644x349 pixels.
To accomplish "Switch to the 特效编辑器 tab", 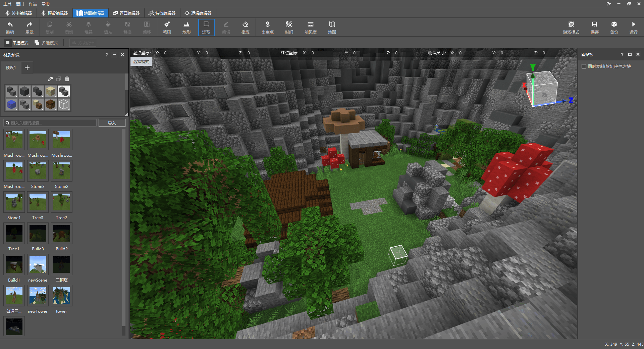I will click(x=162, y=13).
